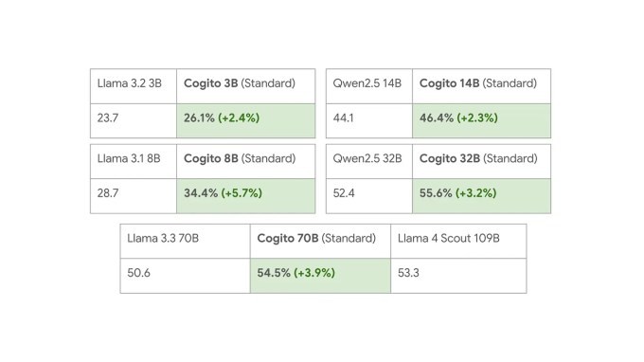Select the Llama 4 Scout 109B header
644x362 pixels.
[458, 242]
